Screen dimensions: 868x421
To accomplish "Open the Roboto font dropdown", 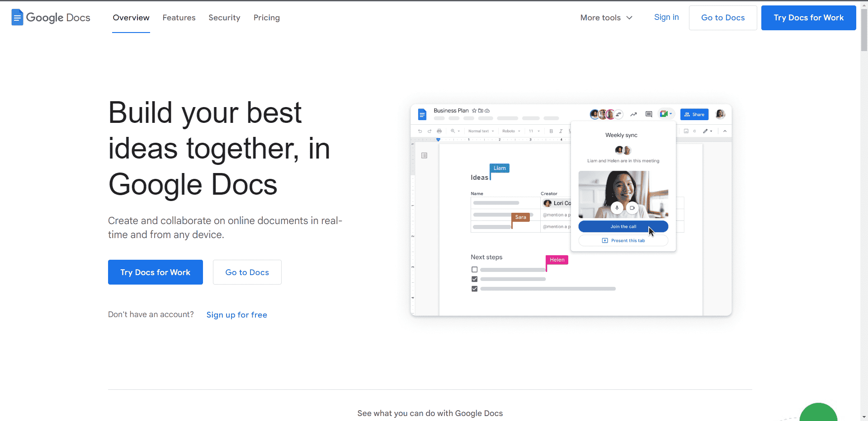I will point(511,131).
